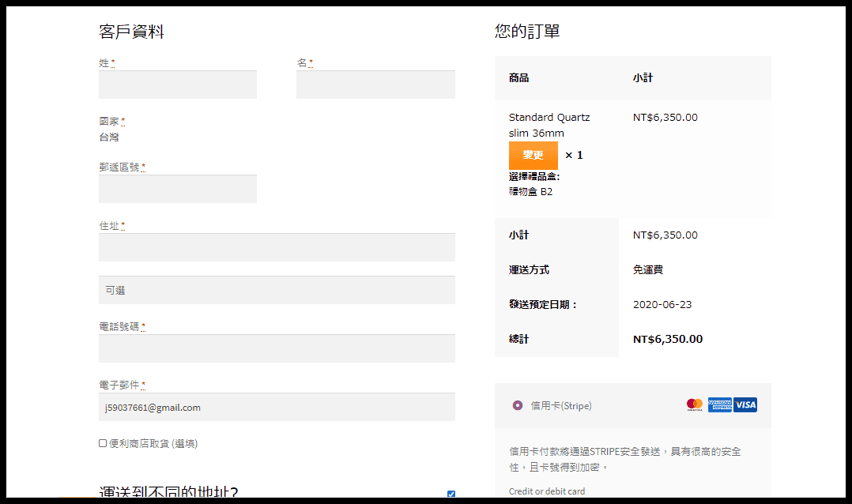Select the 信用卡(Stripe) payment radio button
Image resolution: width=852 pixels, height=504 pixels.
(x=518, y=406)
